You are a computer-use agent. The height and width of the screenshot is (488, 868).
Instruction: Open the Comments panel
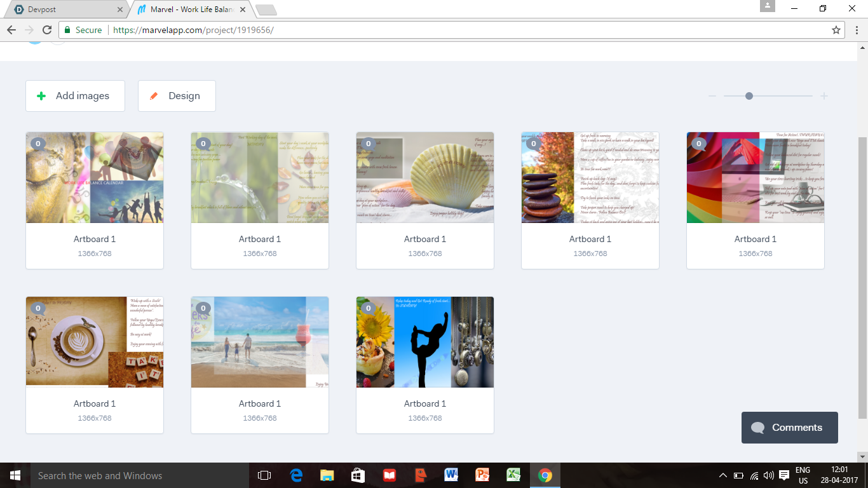[789, 427]
